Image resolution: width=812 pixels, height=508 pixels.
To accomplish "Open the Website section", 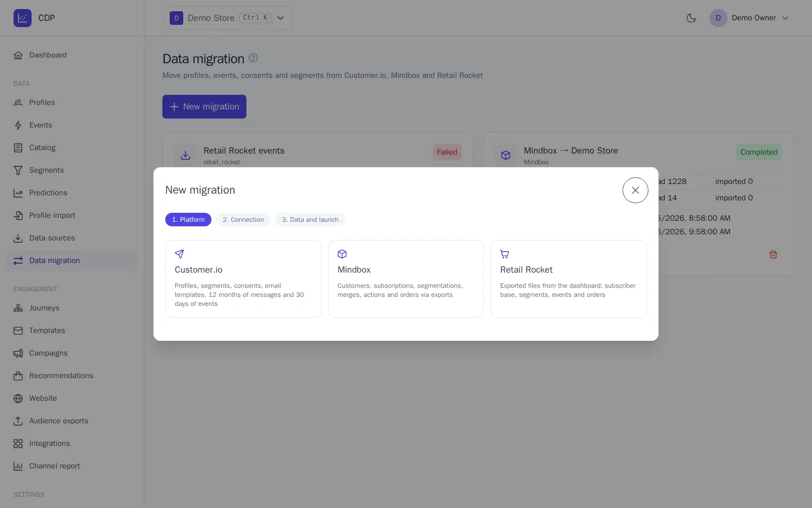I will (72, 398).
